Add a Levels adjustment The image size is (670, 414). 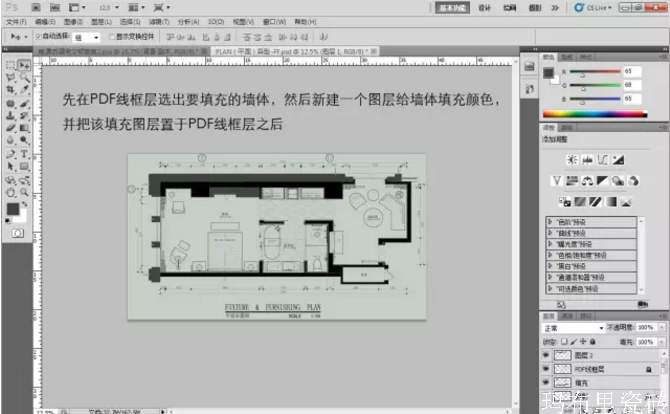click(587, 160)
